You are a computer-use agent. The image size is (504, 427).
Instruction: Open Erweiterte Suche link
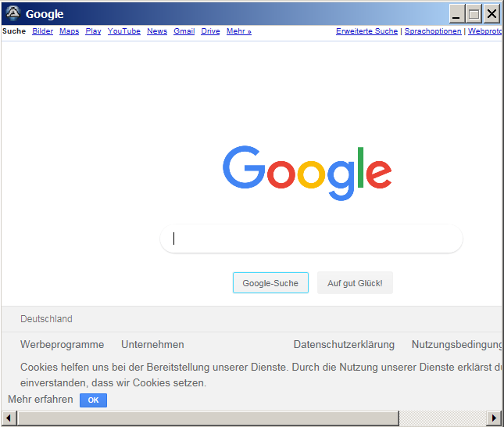click(366, 31)
